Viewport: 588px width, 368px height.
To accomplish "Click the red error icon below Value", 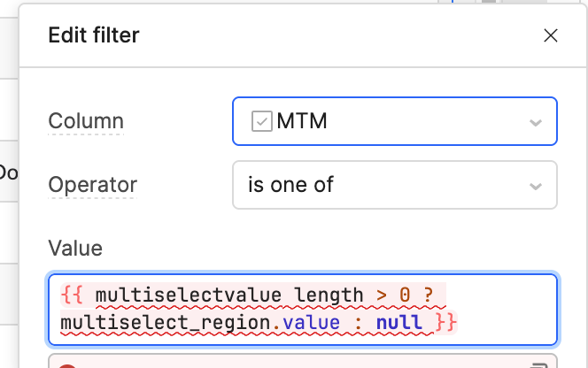I will tap(67, 365).
